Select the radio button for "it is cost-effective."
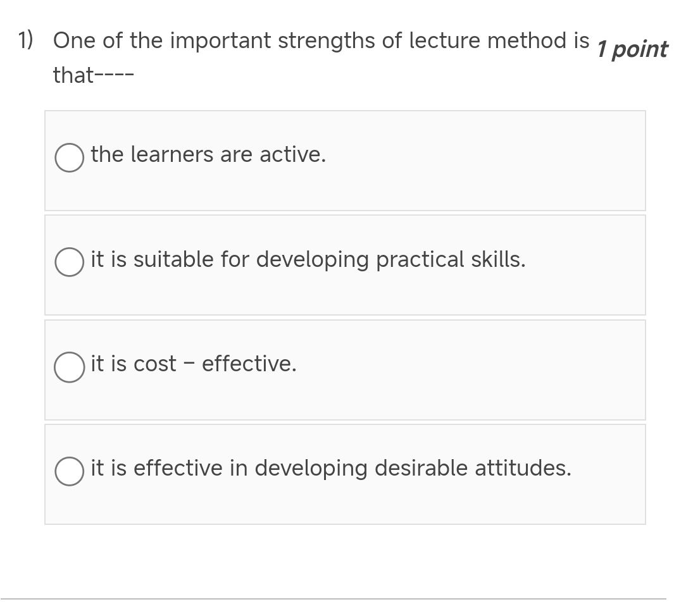 click(69, 367)
